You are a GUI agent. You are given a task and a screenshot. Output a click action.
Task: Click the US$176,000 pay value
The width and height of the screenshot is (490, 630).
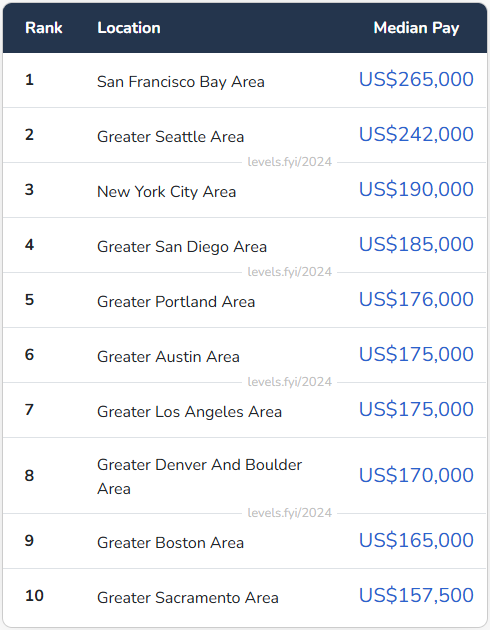point(416,300)
